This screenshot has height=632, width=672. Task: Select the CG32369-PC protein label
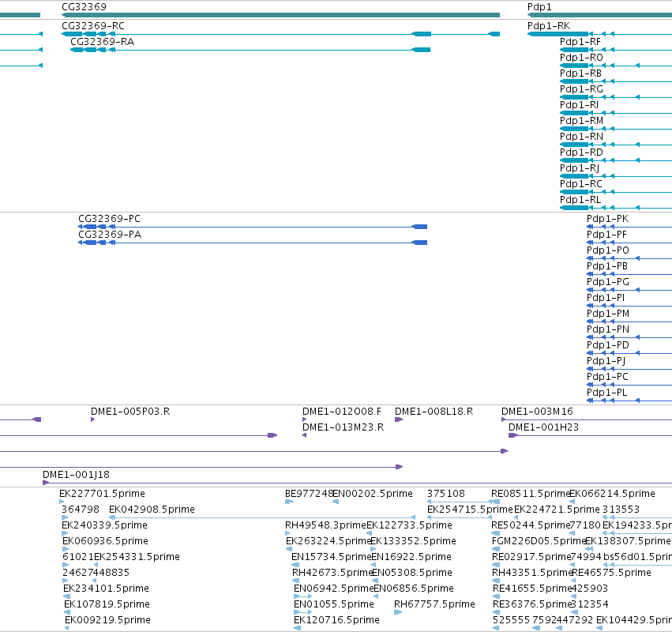pyautogui.click(x=109, y=219)
